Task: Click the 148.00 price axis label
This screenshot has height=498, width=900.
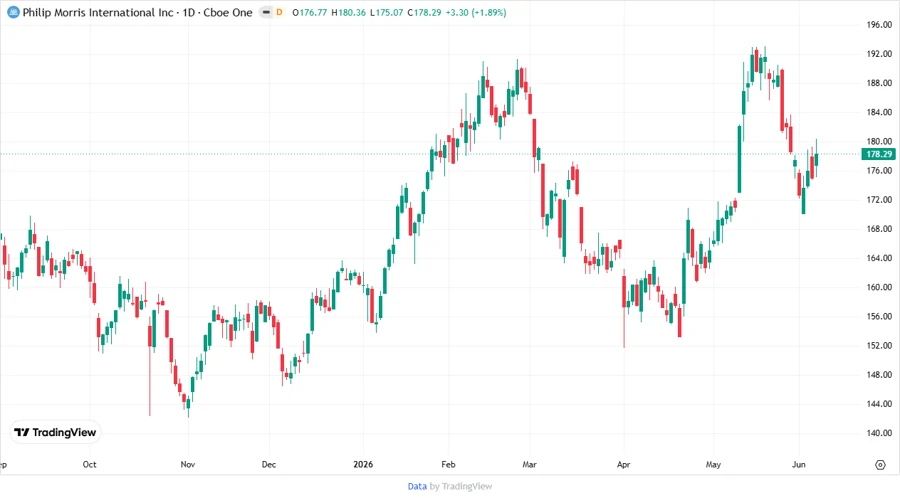Action: [x=879, y=375]
